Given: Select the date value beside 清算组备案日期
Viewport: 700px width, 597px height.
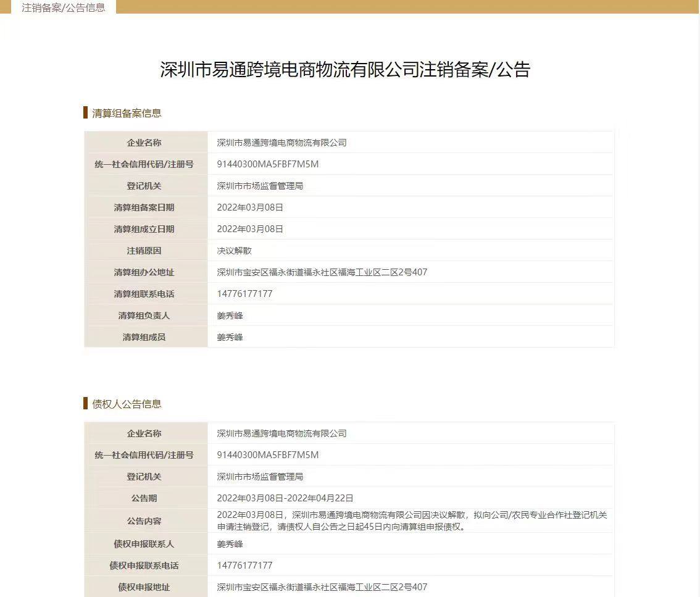Looking at the screenshot, I should (x=250, y=207).
